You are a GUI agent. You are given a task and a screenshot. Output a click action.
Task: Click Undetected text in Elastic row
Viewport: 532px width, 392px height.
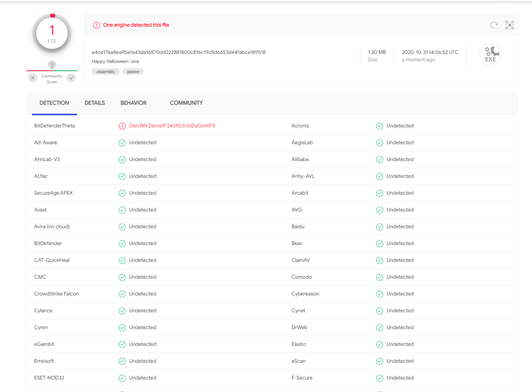click(x=400, y=344)
